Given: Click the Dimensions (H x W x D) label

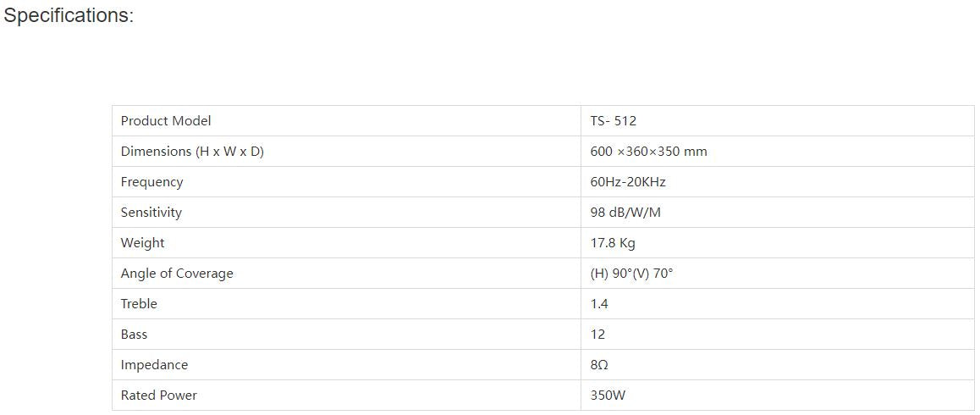Looking at the screenshot, I should (x=192, y=152).
